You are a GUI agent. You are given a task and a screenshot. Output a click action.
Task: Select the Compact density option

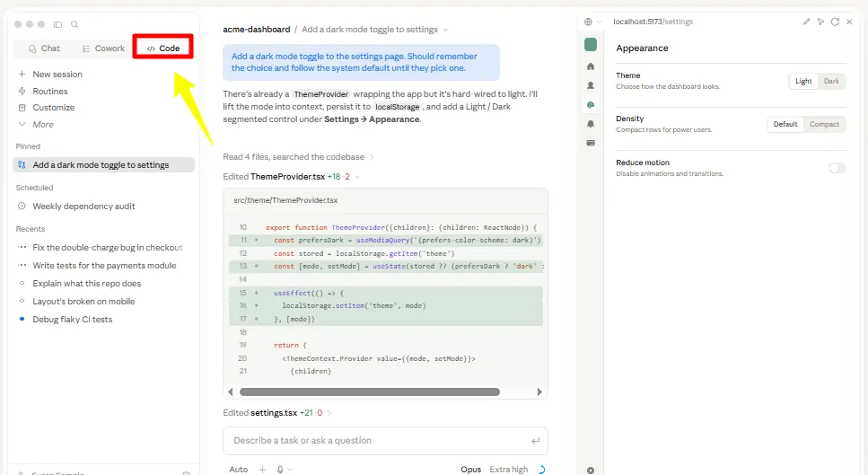[824, 124]
